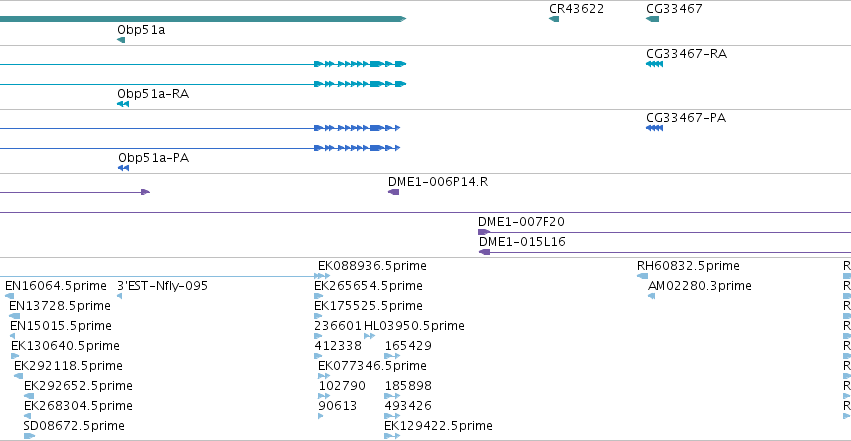851x441 pixels.
Task: Click the Obp51a-PA protein glyph
Action: tap(124, 168)
